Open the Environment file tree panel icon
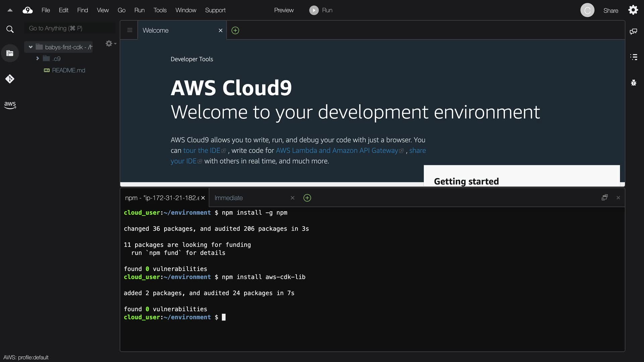Screen dimensions: 644x362 tap(10, 53)
